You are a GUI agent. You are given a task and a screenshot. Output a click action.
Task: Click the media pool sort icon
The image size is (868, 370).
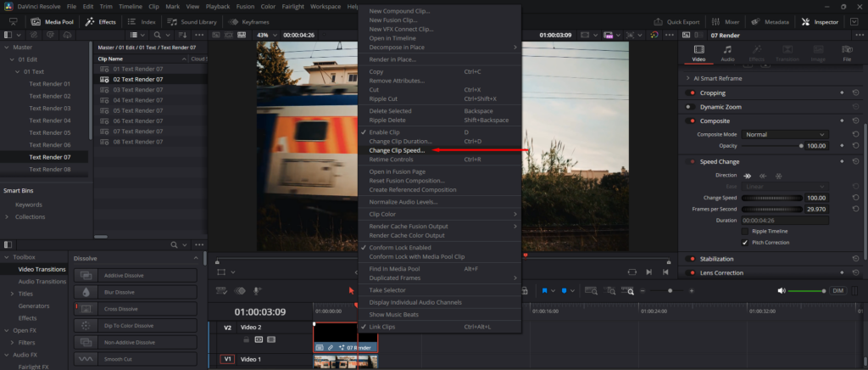(181, 35)
